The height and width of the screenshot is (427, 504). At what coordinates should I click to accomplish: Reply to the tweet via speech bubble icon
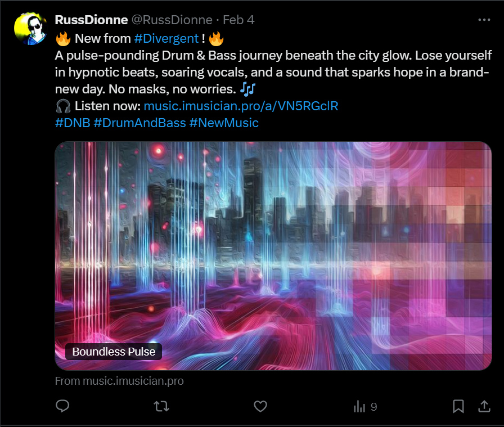[x=62, y=406]
